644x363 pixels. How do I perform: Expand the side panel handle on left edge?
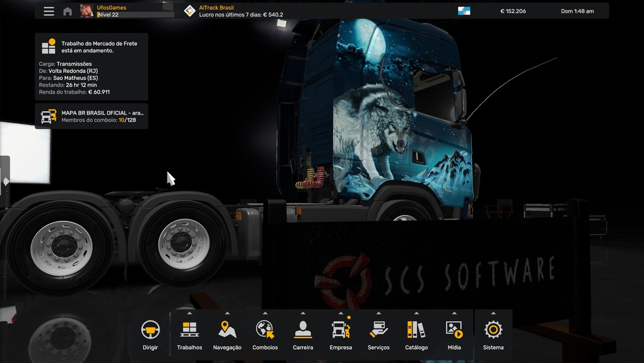click(x=5, y=181)
